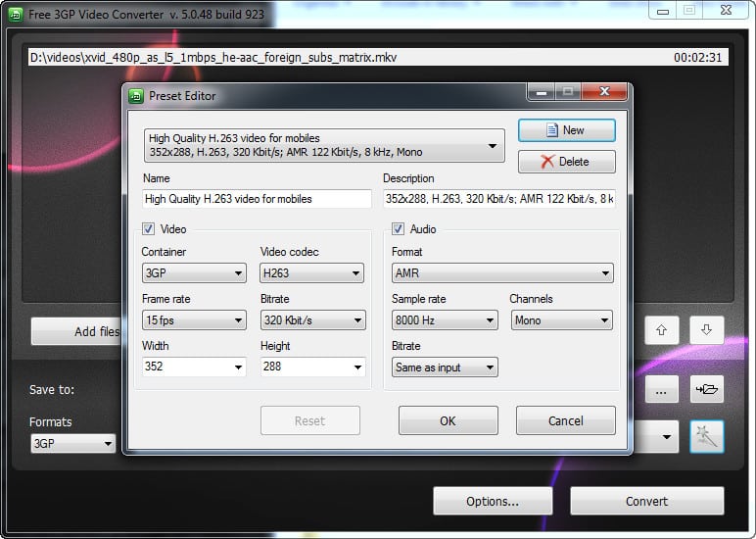This screenshot has height=539, width=756.
Task: Click the browse ellipsis button
Action: [661, 389]
